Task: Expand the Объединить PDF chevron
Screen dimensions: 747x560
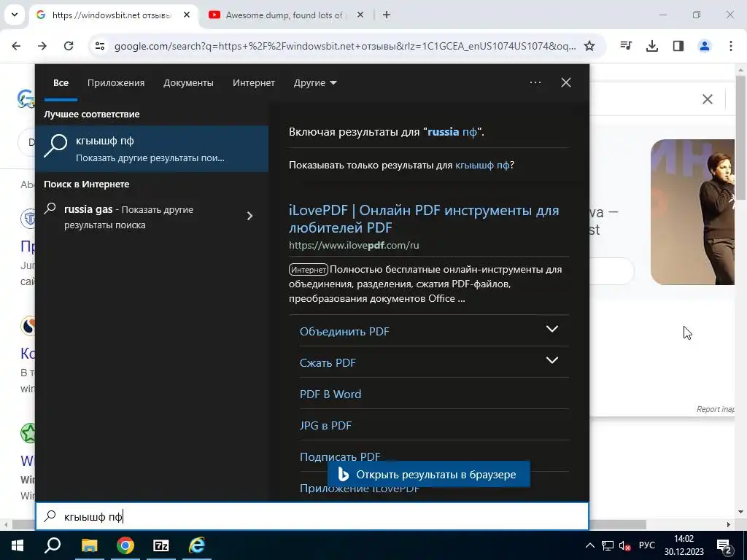Action: [551, 329]
